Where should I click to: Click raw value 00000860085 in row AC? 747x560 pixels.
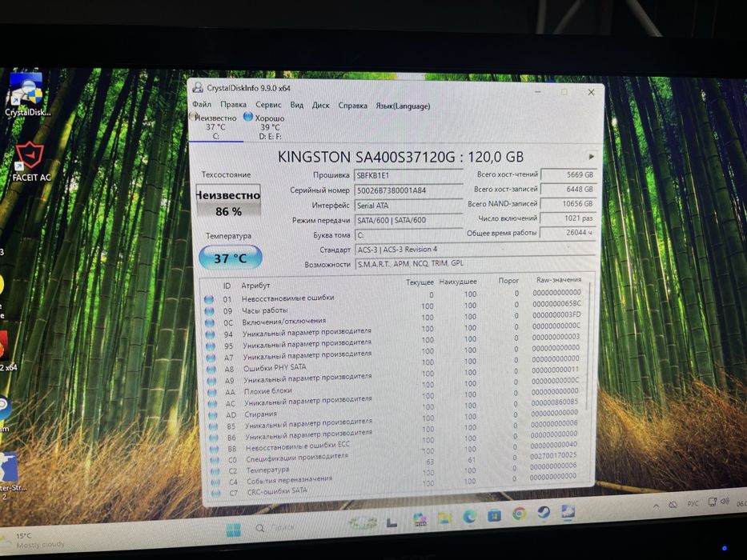point(555,402)
